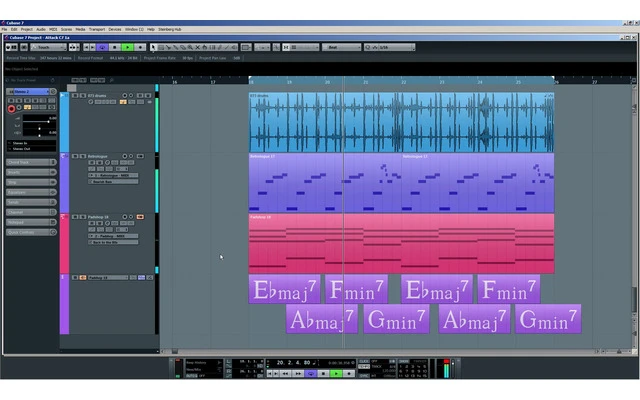Screen dimensions: 640x400
Task: Select the first Gmin7 chord event
Action: [x=396, y=319]
